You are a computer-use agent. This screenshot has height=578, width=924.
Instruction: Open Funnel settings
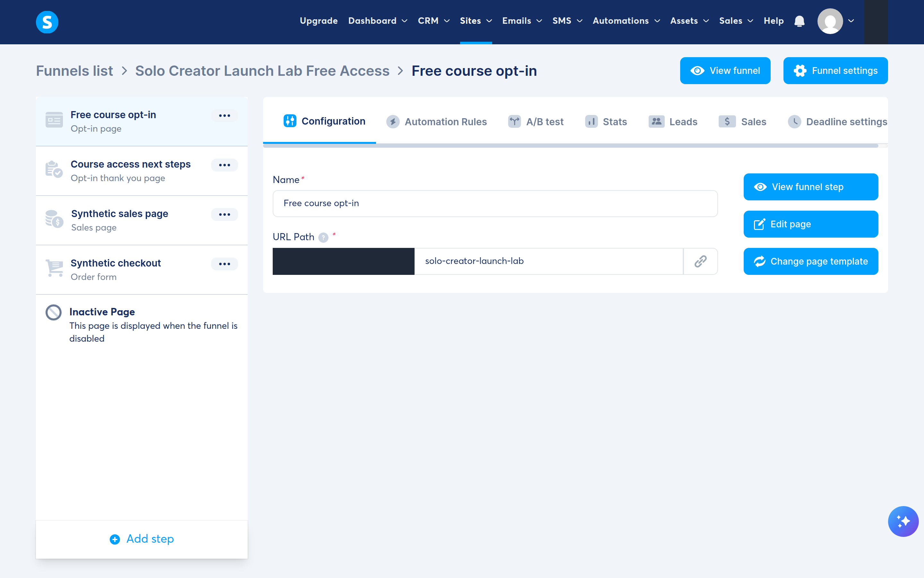tap(835, 71)
